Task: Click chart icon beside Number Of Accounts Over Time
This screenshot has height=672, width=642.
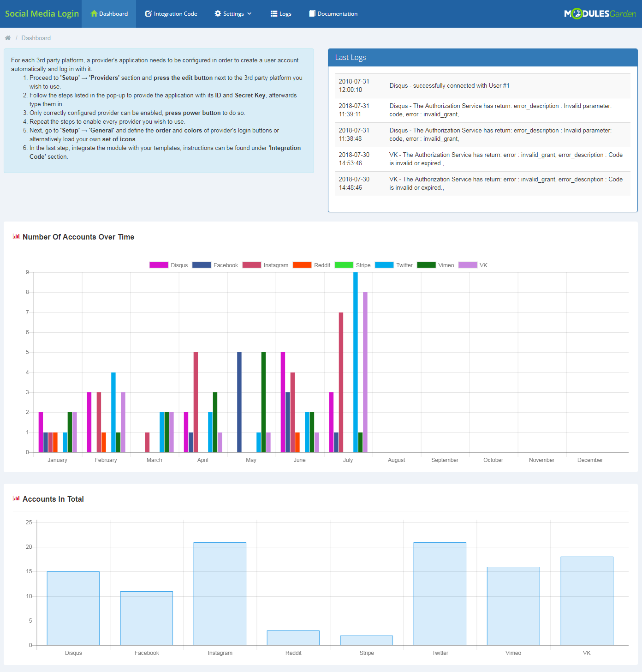Action: 17,236
